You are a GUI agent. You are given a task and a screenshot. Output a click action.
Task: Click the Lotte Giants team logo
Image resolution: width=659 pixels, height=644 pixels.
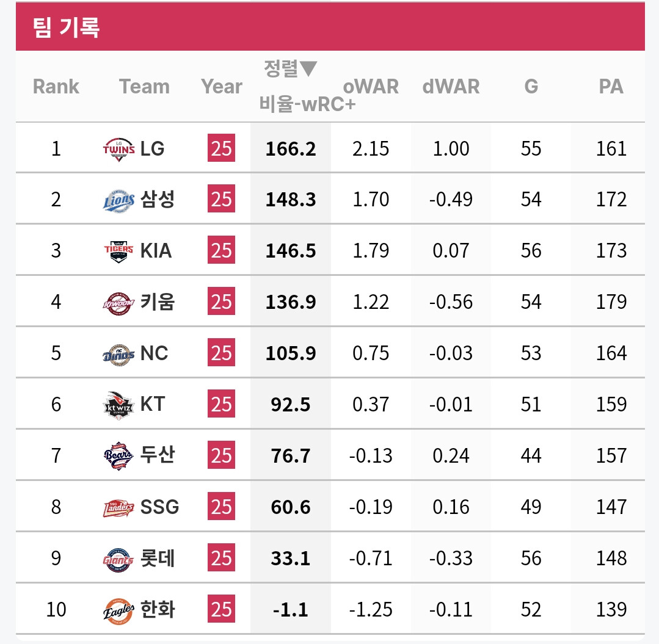pos(119,559)
